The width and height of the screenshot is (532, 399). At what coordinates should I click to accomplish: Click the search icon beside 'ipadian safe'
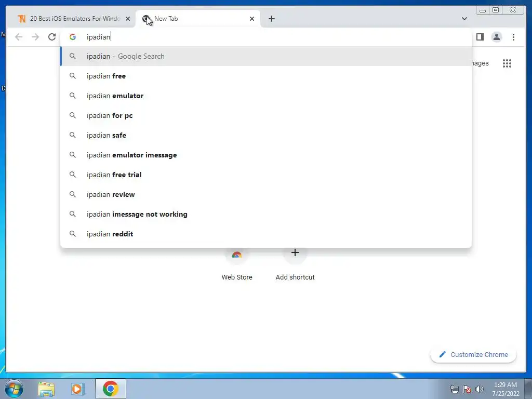[x=73, y=135]
